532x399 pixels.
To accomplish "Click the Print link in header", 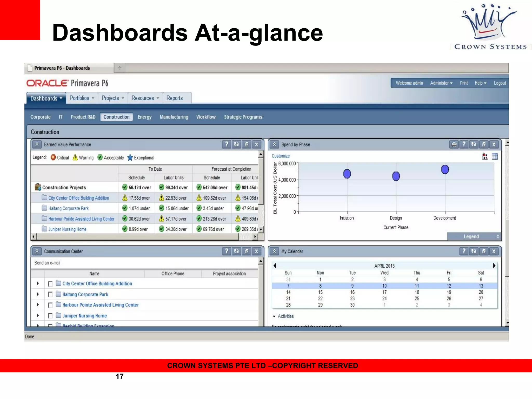I will (x=464, y=83).
